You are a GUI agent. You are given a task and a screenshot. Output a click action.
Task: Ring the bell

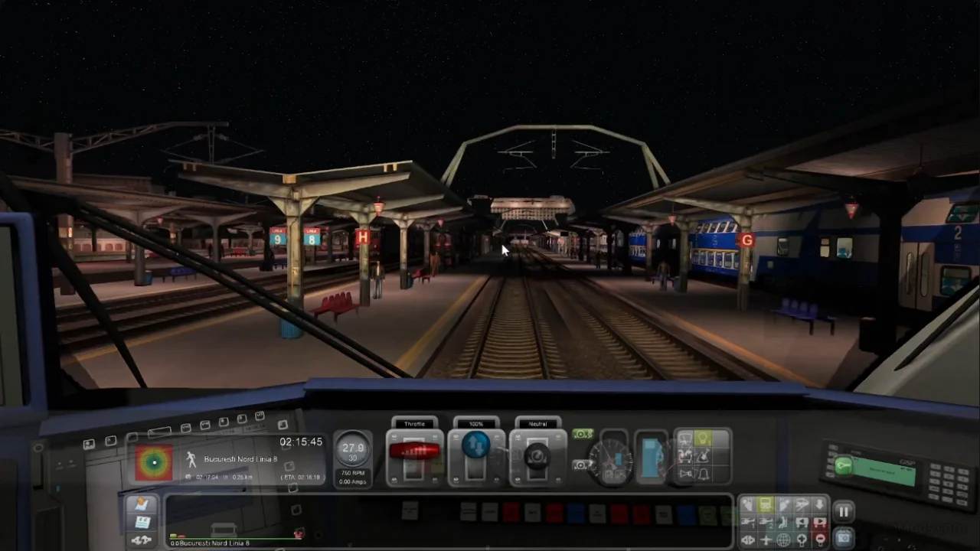click(x=703, y=474)
